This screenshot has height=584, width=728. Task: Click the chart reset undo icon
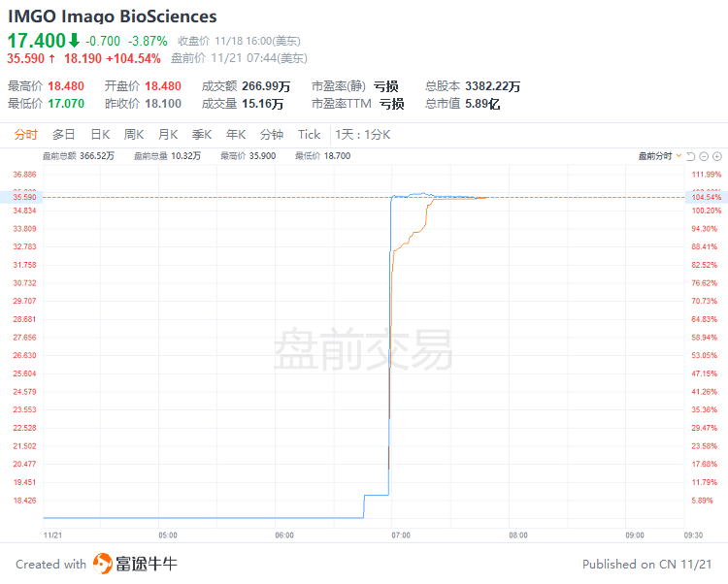click(690, 156)
